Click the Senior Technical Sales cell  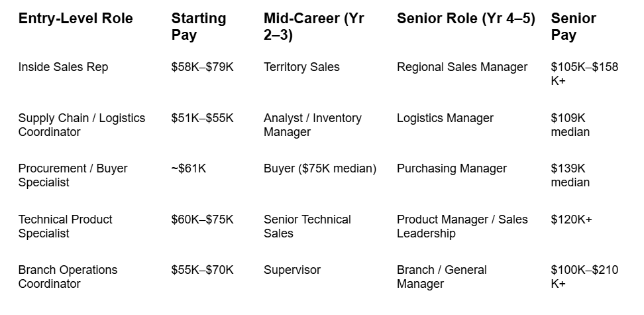[307, 226]
